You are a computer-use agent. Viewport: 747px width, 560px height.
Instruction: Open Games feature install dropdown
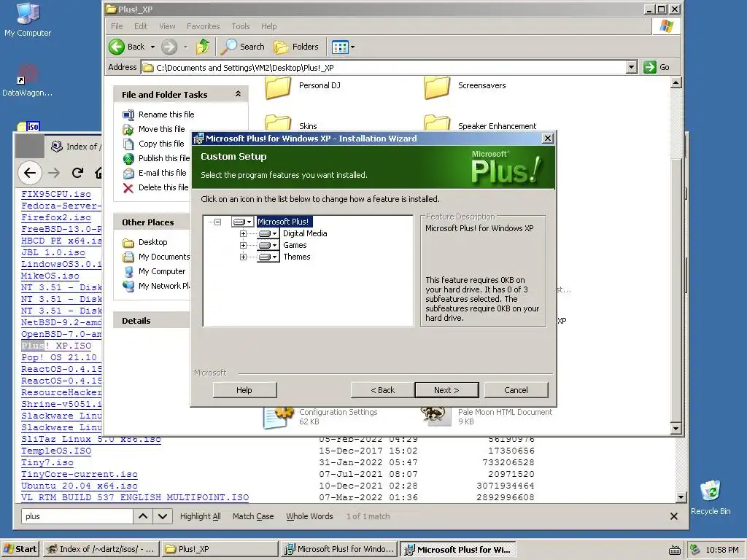[268, 245]
